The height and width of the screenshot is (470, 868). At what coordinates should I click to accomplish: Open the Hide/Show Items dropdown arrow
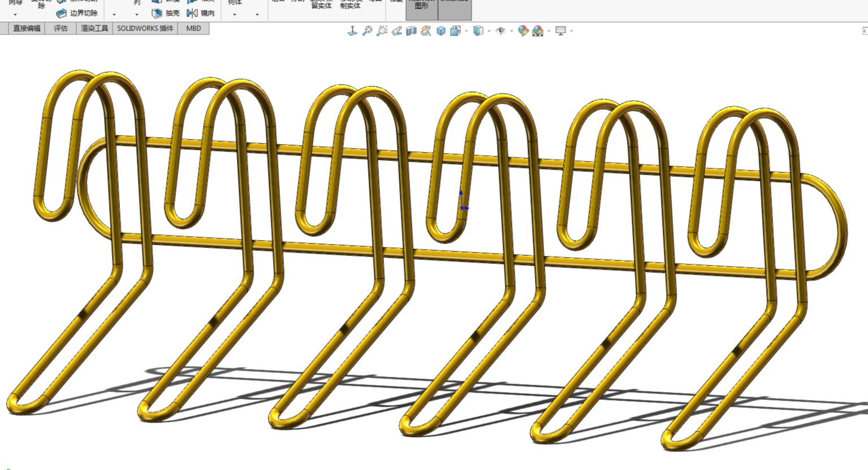coord(511,31)
